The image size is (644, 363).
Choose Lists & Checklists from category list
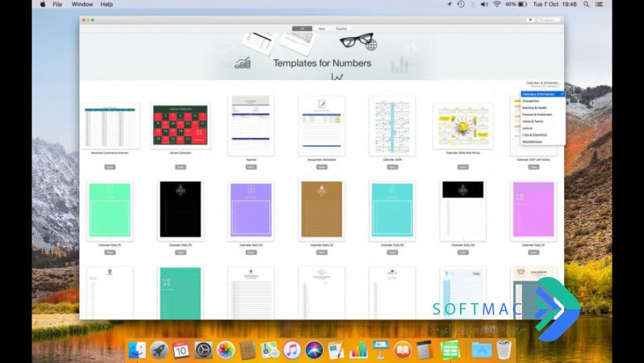coord(543,135)
